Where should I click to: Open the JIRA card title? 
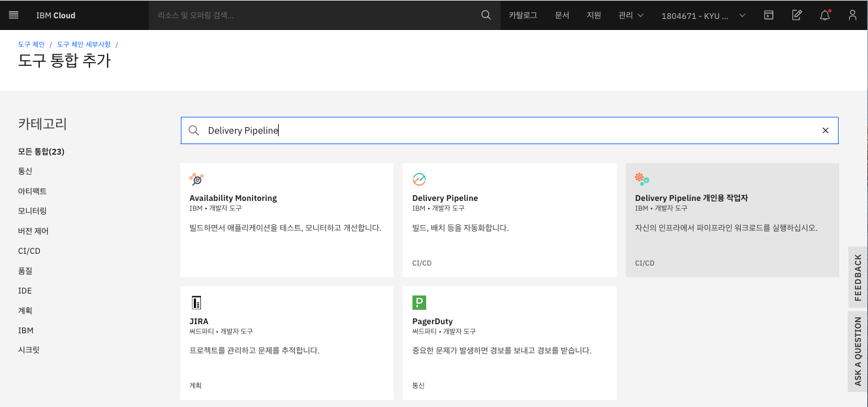[199, 321]
